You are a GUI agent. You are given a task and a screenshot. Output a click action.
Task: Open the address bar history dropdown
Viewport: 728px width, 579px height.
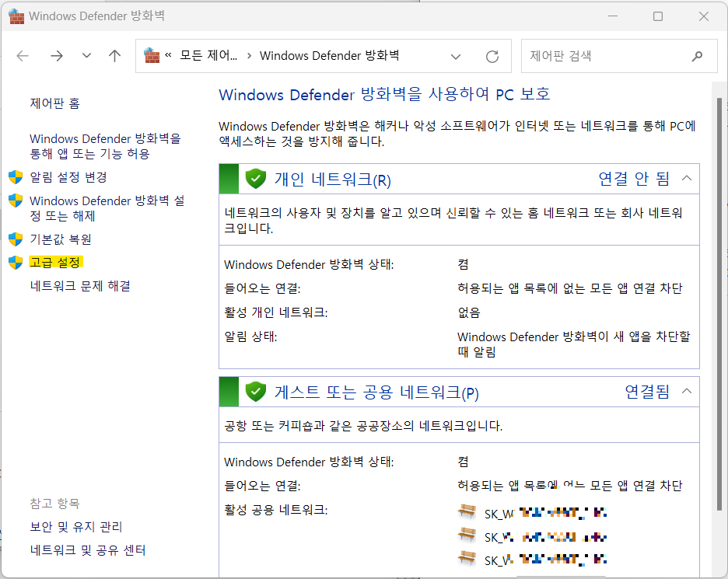456,57
